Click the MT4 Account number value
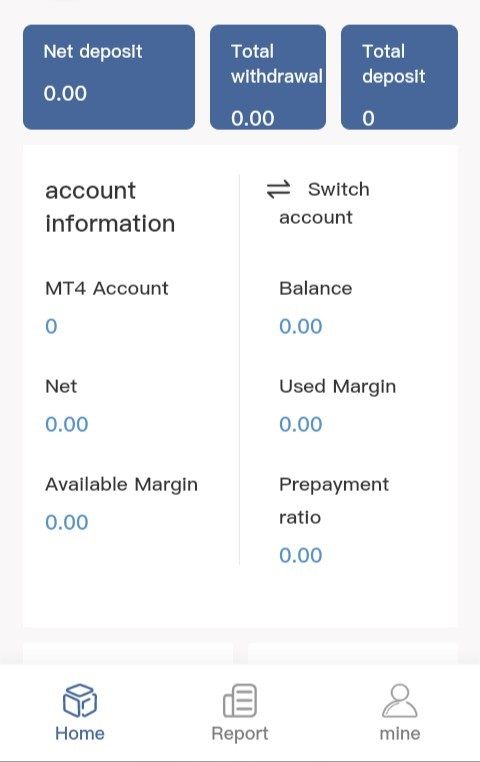Viewport: 480px width, 762px height. tap(51, 327)
